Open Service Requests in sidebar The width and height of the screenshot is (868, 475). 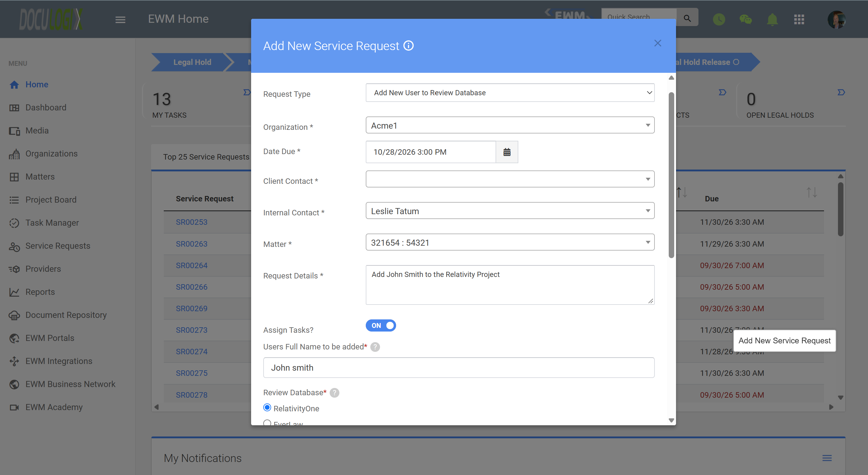coord(58,246)
